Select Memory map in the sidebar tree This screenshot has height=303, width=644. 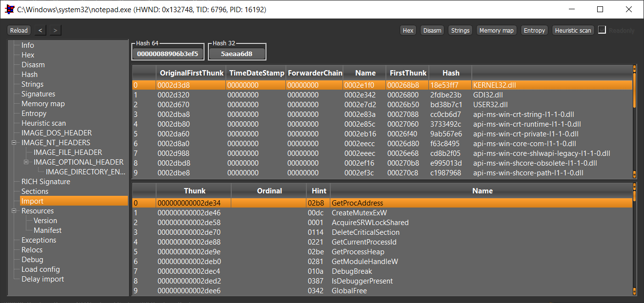tap(43, 104)
